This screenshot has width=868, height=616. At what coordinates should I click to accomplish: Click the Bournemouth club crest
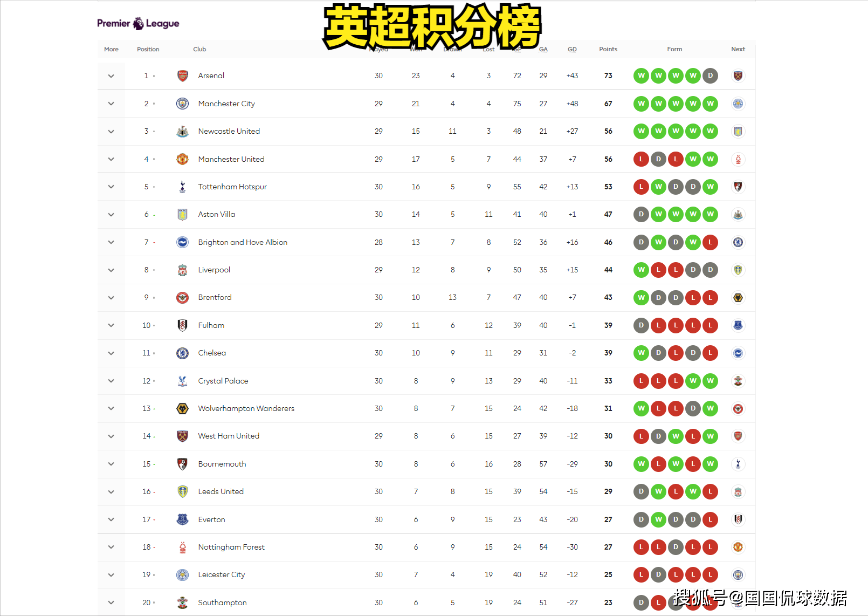click(183, 464)
